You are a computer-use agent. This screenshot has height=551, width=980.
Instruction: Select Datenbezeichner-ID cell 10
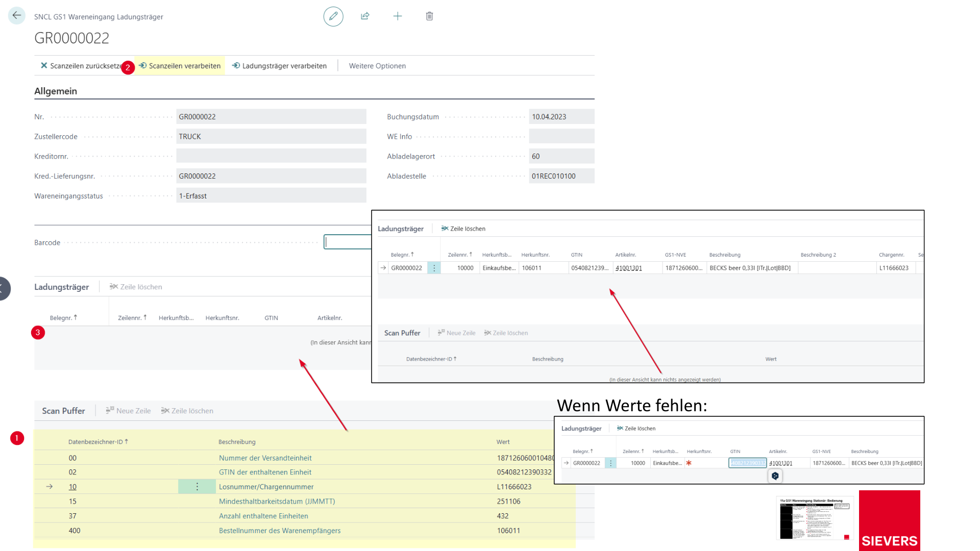[72, 487]
